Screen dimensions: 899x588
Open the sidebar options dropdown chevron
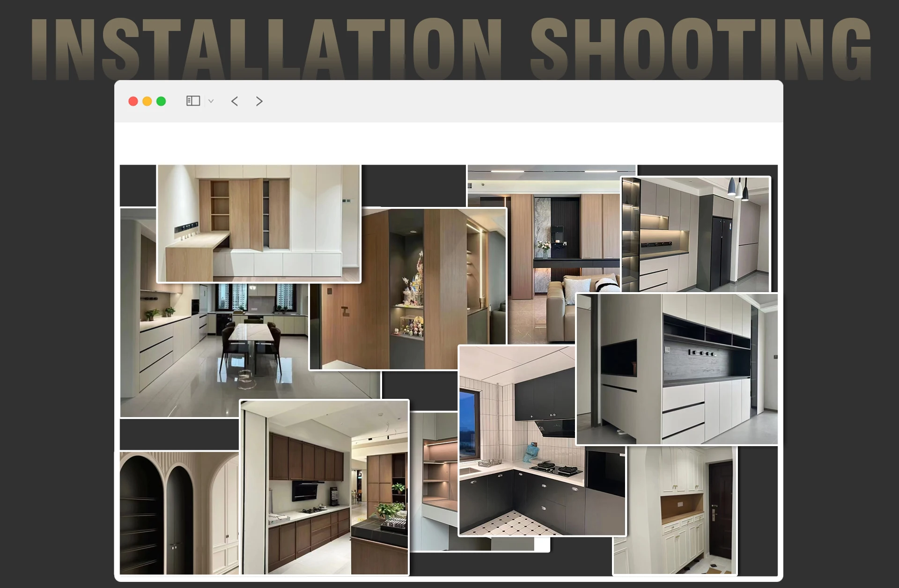click(211, 101)
